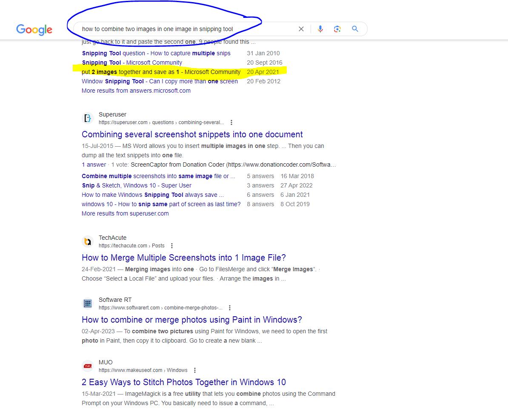Clear the search box with X icon
This screenshot has height=420, width=508.
pyautogui.click(x=301, y=29)
